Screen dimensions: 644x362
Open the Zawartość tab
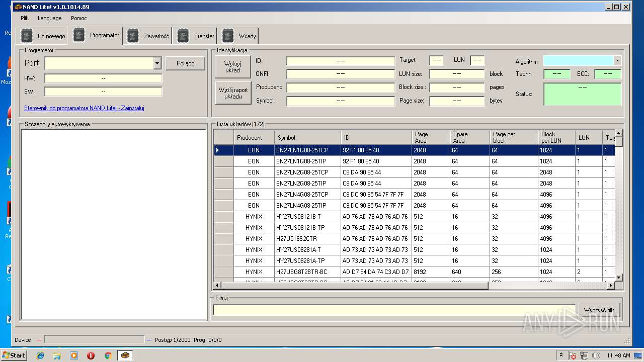148,36
